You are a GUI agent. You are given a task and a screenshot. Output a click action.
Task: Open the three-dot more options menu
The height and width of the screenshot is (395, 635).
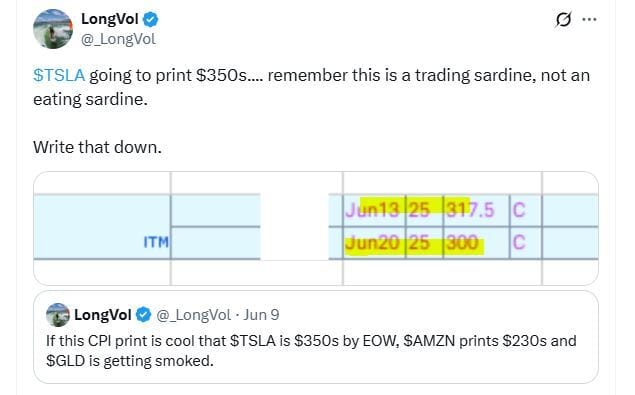(589, 19)
